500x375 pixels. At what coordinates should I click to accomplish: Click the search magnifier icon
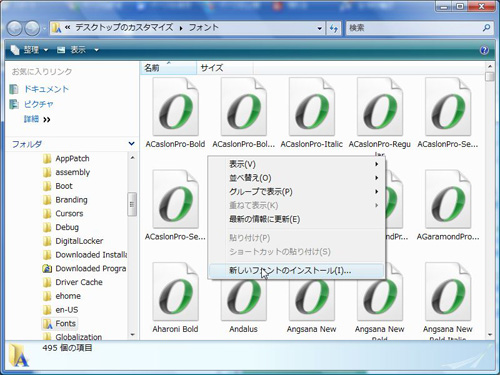pos(486,28)
